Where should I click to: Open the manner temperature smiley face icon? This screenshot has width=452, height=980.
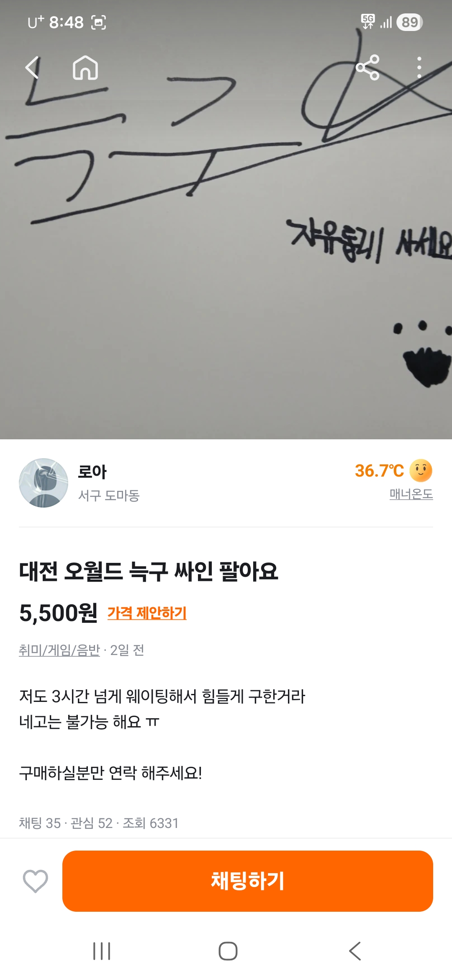(x=421, y=470)
